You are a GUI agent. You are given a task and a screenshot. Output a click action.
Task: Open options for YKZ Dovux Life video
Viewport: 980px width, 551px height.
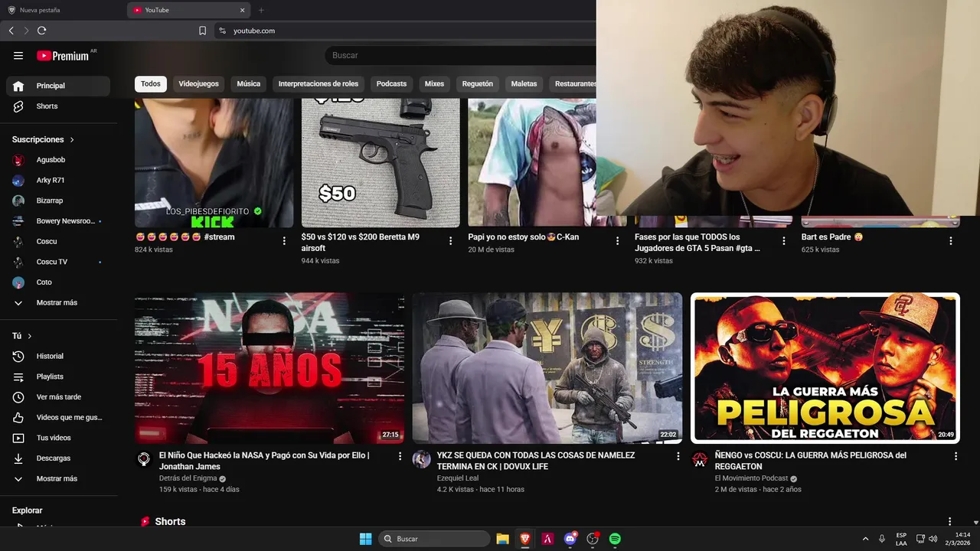677,456
